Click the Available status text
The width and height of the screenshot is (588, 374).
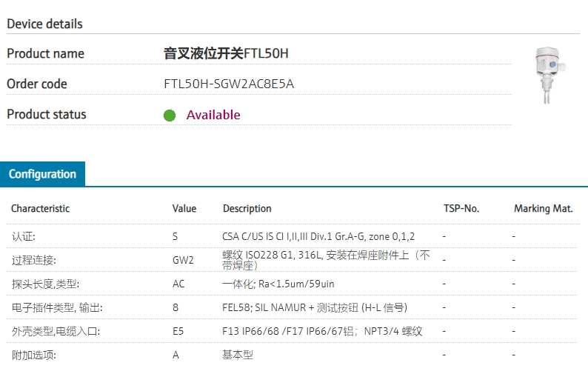pos(213,115)
